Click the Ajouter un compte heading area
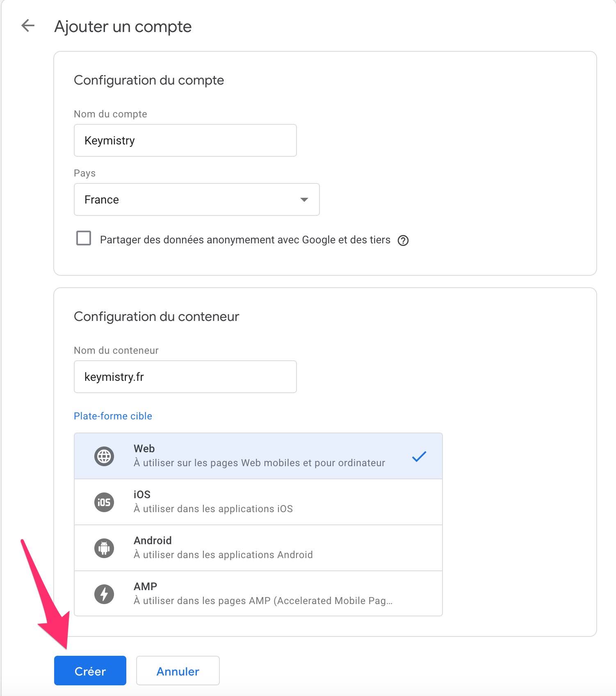The width and height of the screenshot is (616, 696). 123,26
